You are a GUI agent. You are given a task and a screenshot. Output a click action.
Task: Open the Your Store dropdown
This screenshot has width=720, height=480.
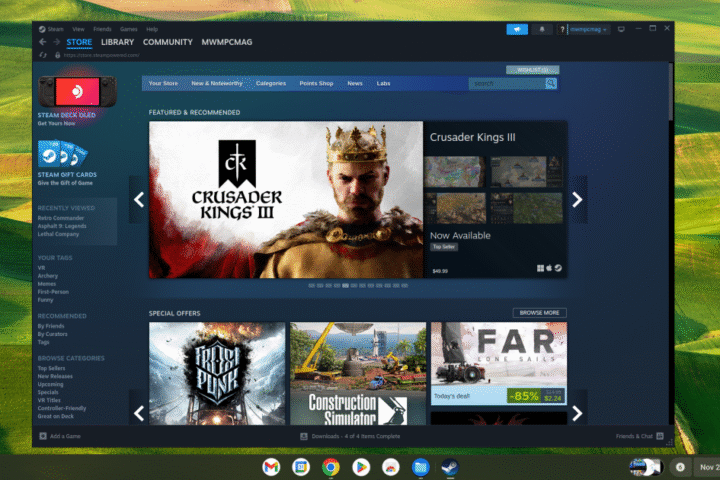tap(163, 83)
